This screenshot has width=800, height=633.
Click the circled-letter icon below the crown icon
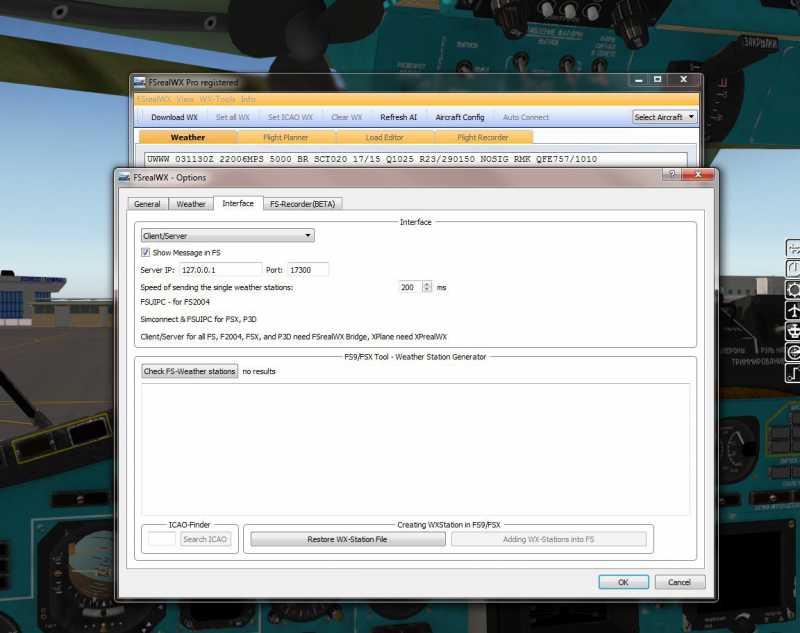click(x=793, y=352)
